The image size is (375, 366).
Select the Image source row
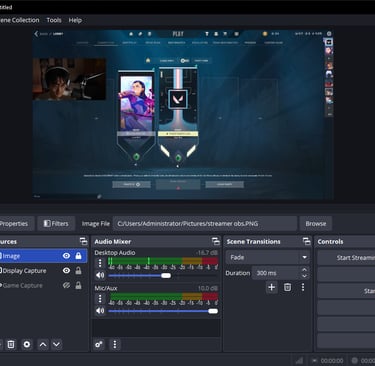pyautogui.click(x=43, y=256)
